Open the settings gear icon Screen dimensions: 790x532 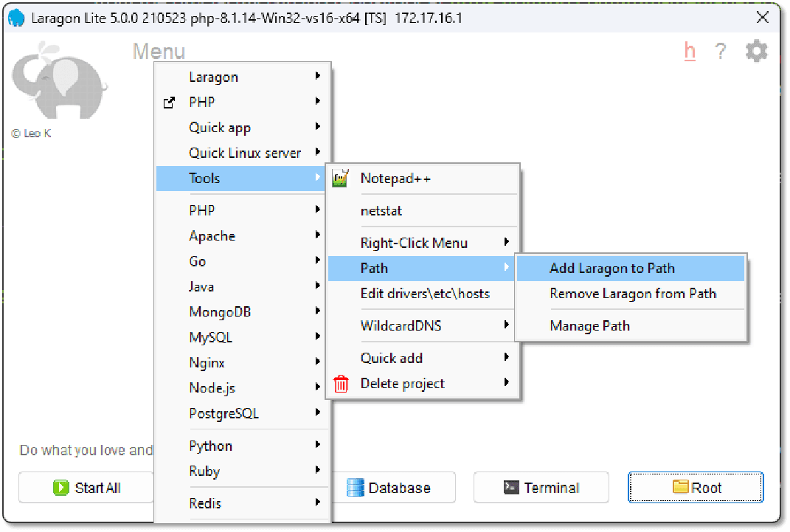(x=756, y=52)
